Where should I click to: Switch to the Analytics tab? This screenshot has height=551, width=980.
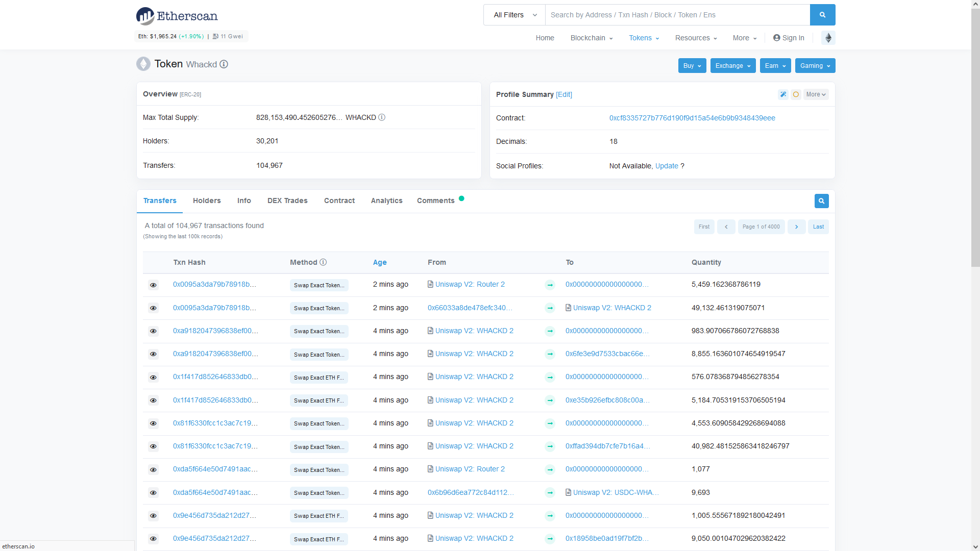(386, 201)
